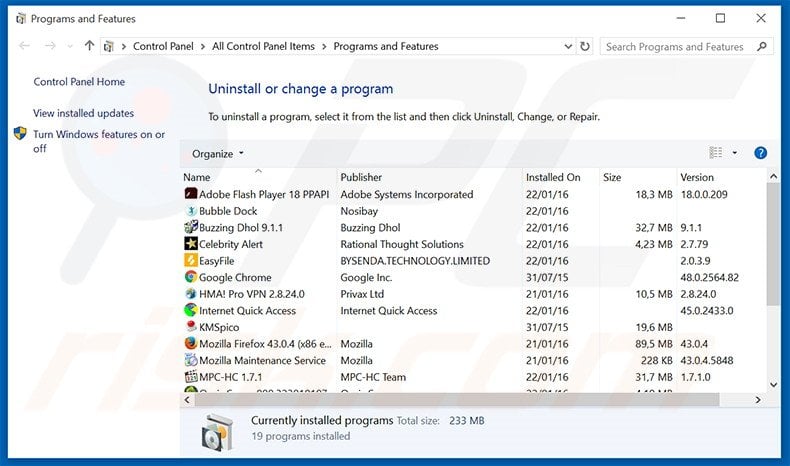The width and height of the screenshot is (790, 466).
Task: Click the KMSpico red icon
Action: (191, 327)
